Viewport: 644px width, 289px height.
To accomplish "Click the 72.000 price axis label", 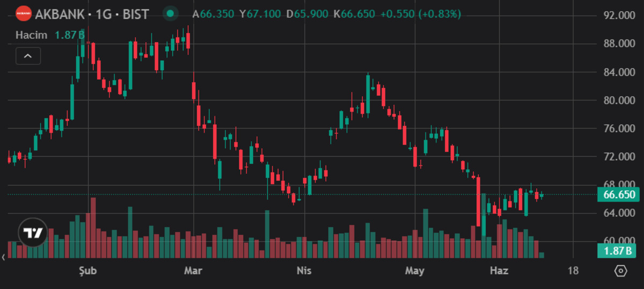I will pos(620,157).
